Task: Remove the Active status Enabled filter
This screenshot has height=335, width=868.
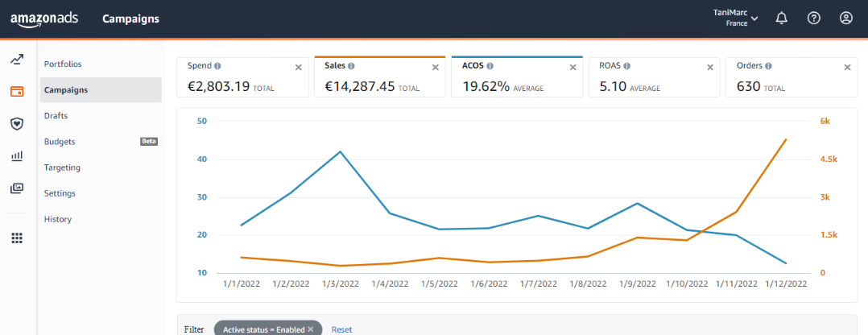Action: pyautogui.click(x=311, y=329)
